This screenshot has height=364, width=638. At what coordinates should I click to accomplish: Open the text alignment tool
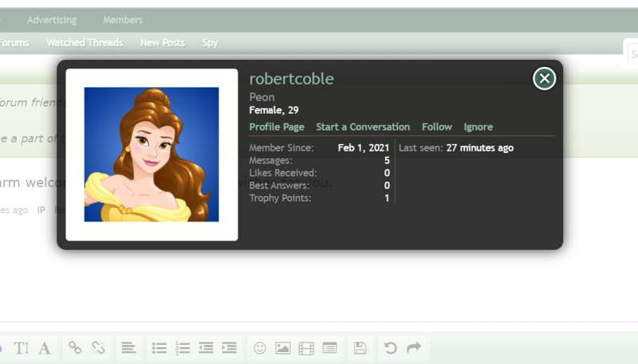click(x=128, y=348)
